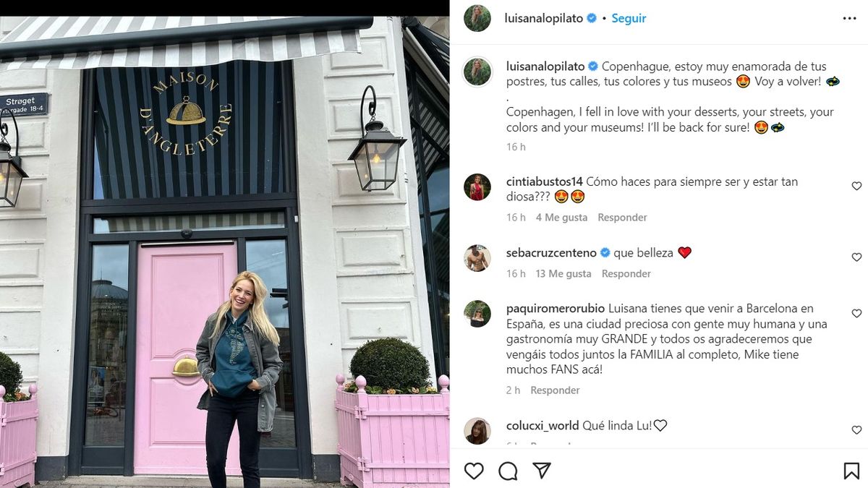Open cintiabustos14's profile picture
The width and height of the screenshot is (868, 488).
pyautogui.click(x=477, y=187)
